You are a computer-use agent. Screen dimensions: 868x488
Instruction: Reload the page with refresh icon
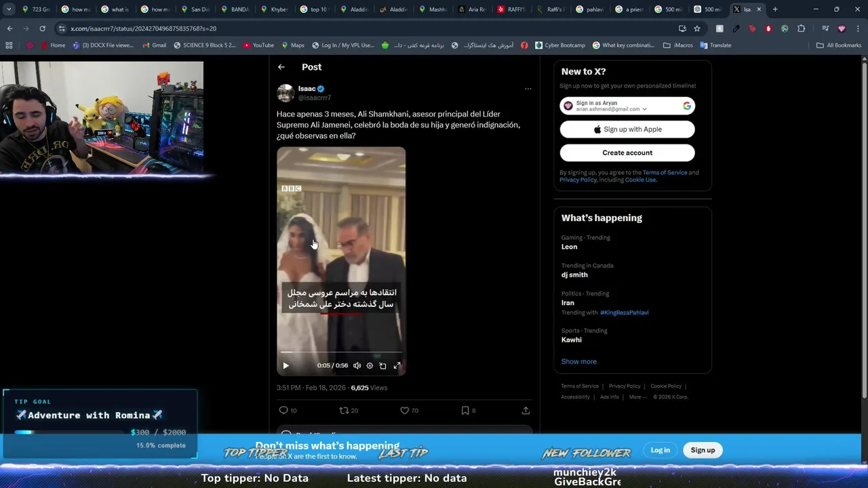tap(42, 28)
